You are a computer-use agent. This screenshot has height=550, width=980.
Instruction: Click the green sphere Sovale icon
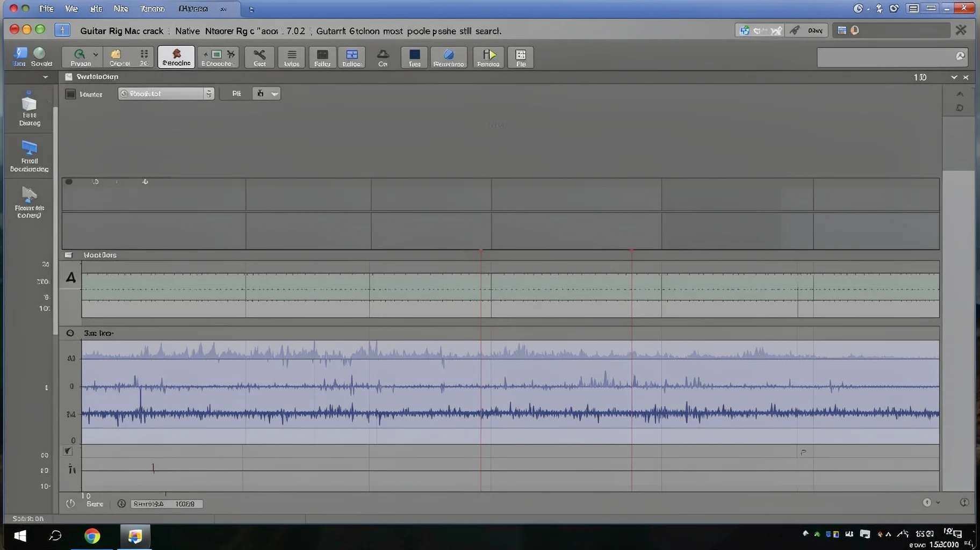pyautogui.click(x=41, y=56)
